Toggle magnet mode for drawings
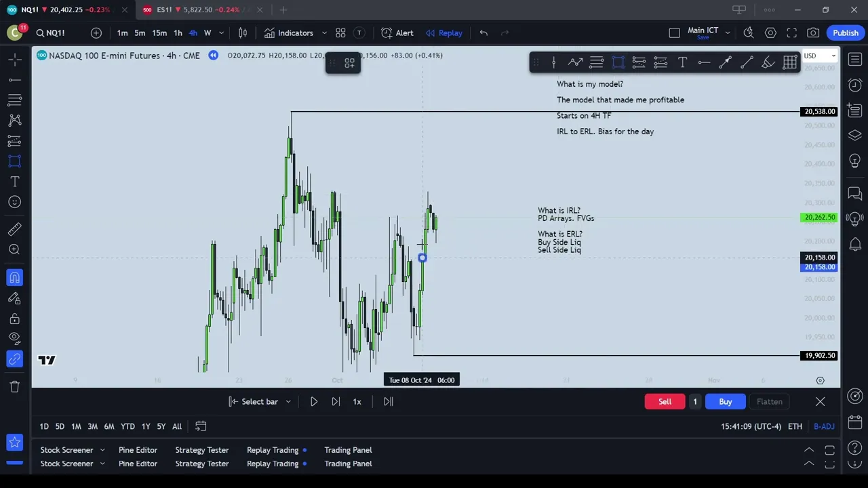 click(14, 277)
